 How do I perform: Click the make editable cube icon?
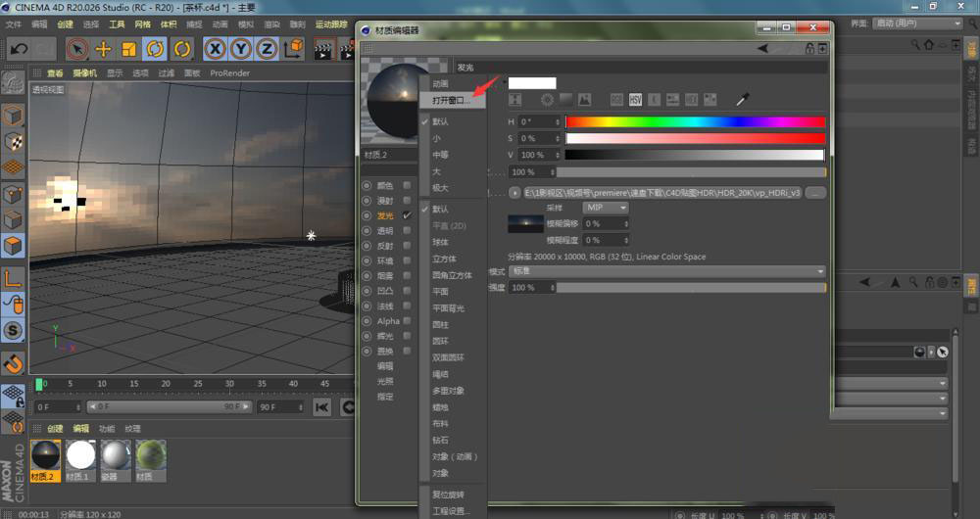point(13,116)
